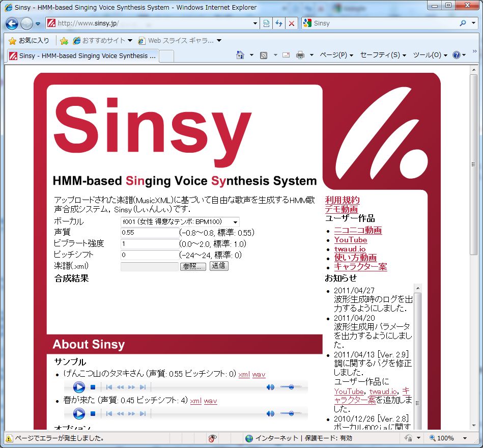Screen dimensions: 483x448
Task: Click the RSS feeds icon
Action: 264,55
